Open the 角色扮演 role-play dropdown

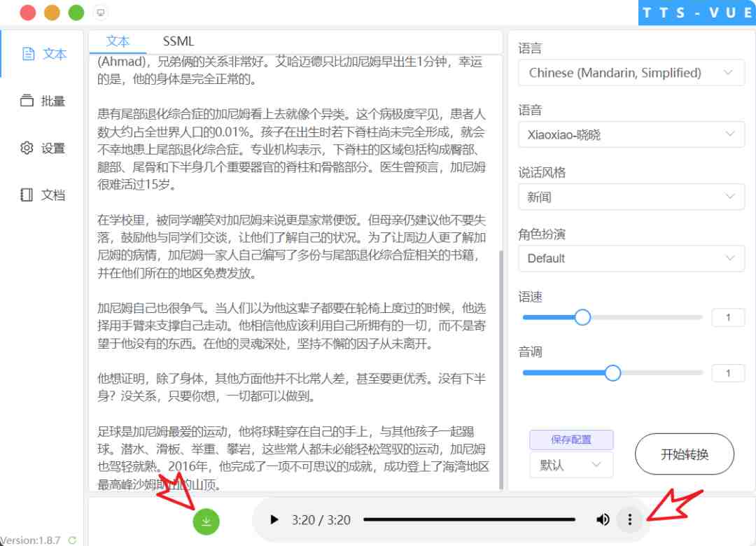tap(631, 258)
